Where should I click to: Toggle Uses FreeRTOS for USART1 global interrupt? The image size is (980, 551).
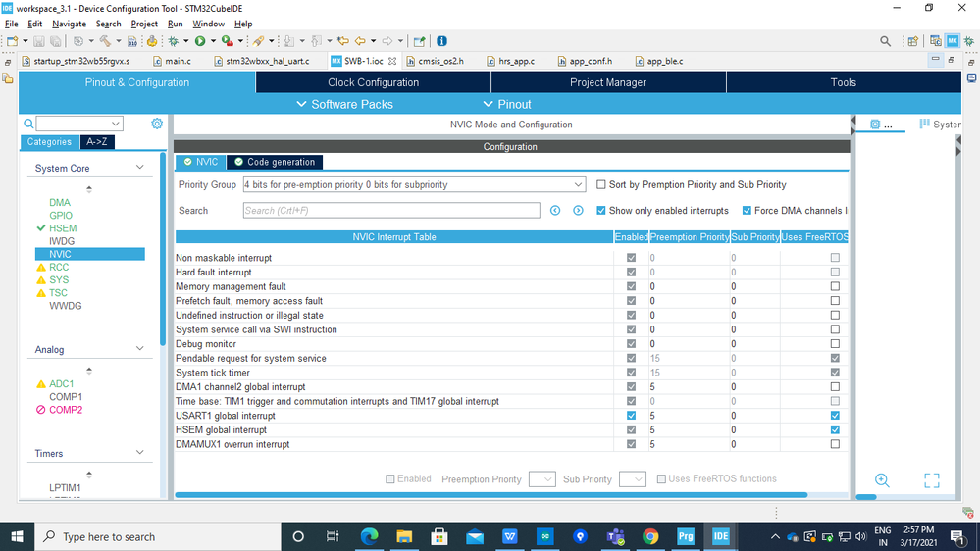[x=835, y=416]
